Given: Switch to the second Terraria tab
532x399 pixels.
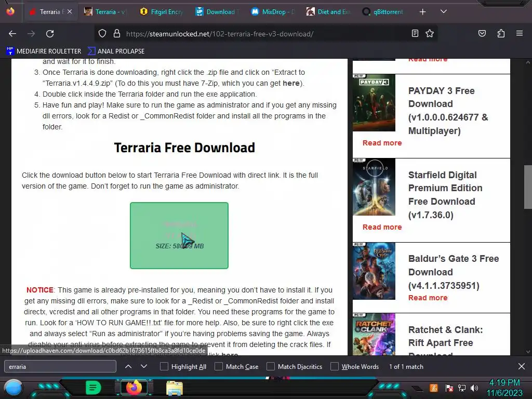Looking at the screenshot, I should tap(105, 11).
